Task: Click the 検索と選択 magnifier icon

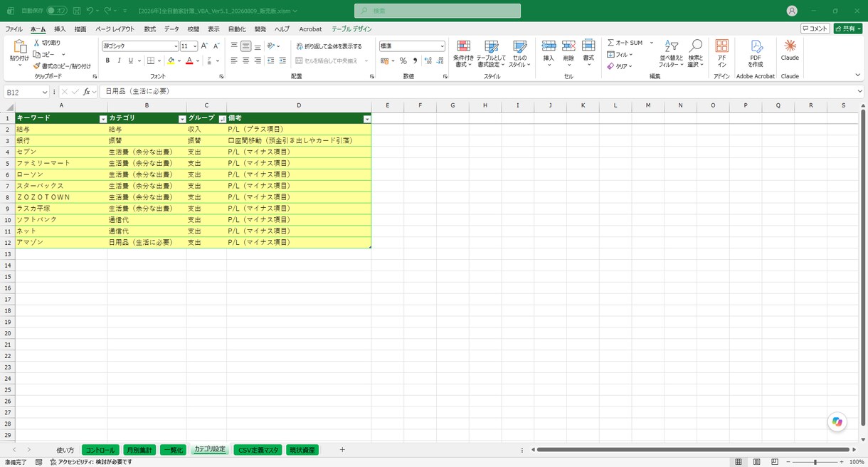Action: tap(695, 46)
